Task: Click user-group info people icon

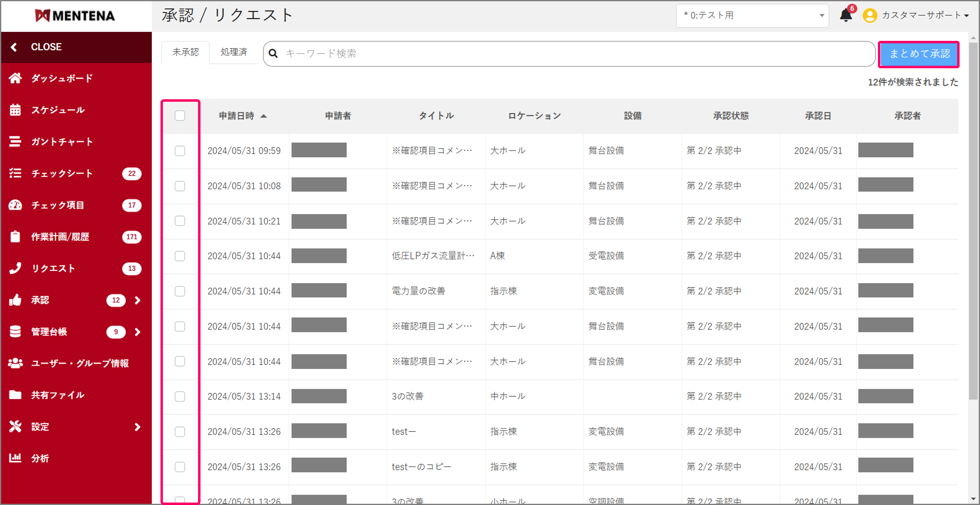Action: tap(16, 363)
